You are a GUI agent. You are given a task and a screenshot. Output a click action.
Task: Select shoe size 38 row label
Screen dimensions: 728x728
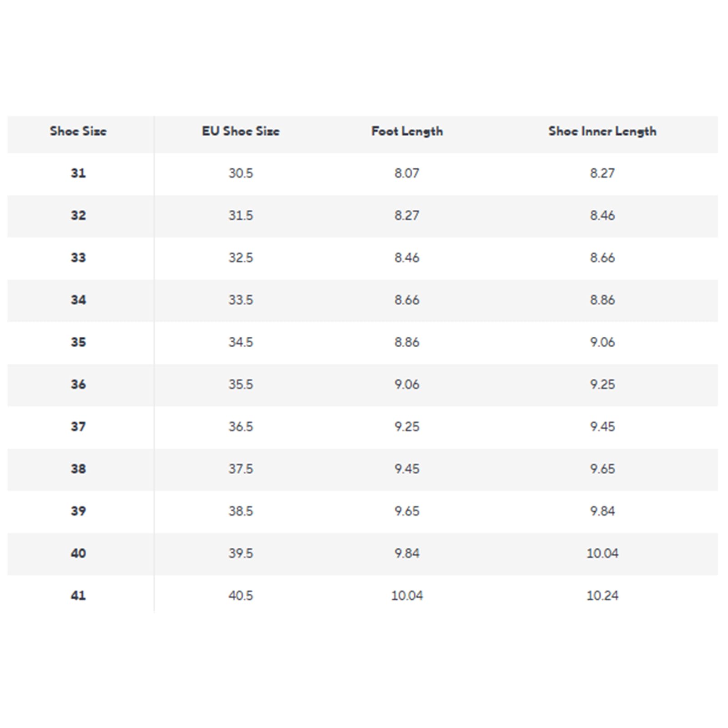click(78, 469)
